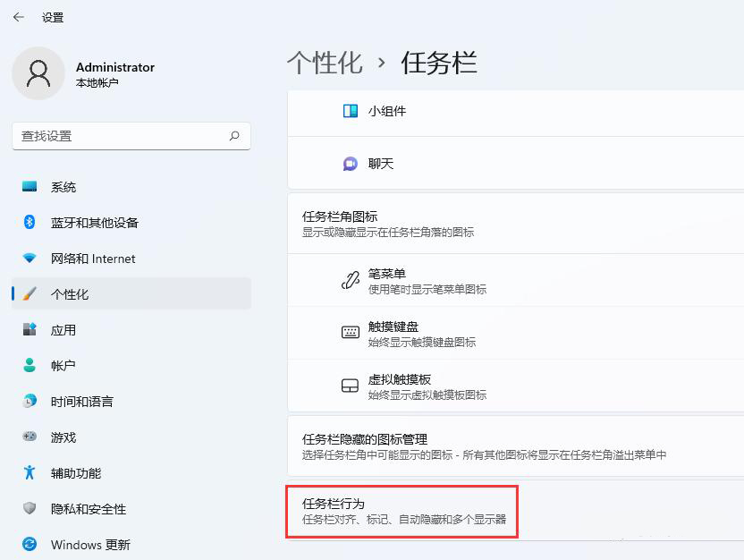Click the Wi-Fi network icon in sidebar

30,259
